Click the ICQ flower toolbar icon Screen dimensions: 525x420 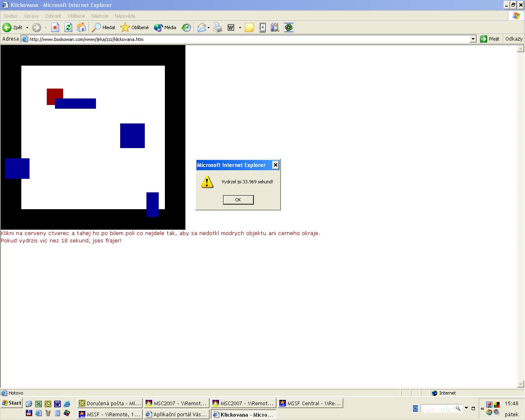pyautogui.click(x=289, y=27)
